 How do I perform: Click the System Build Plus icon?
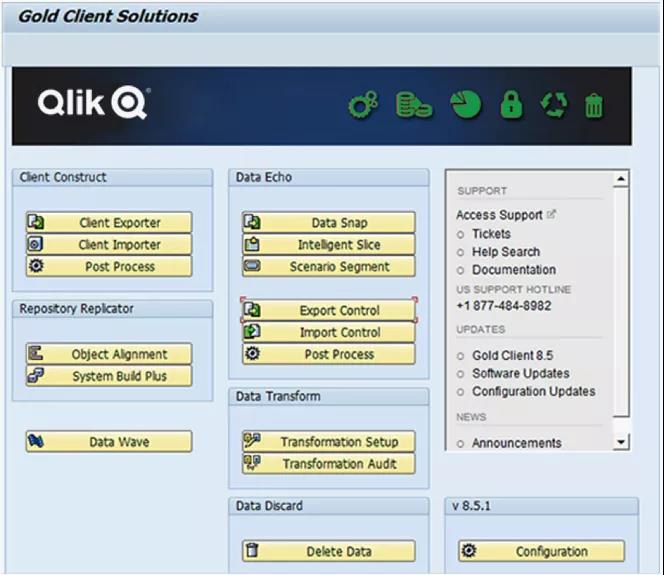[35, 375]
